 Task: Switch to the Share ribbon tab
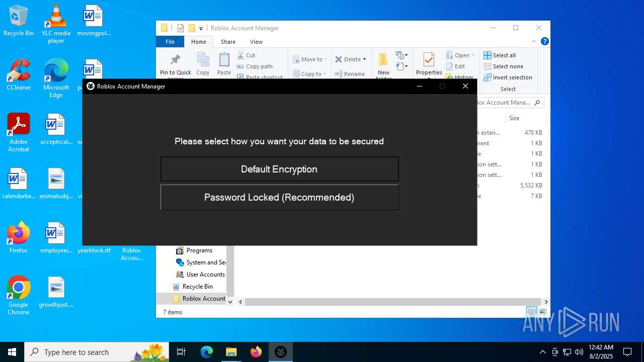pos(228,42)
